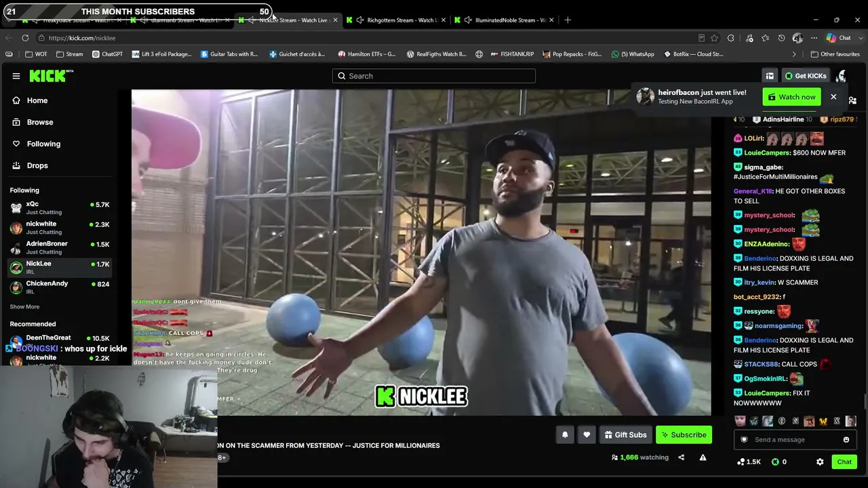Follow channel with the heart button
This screenshot has width=868, height=488.
pyautogui.click(x=587, y=434)
